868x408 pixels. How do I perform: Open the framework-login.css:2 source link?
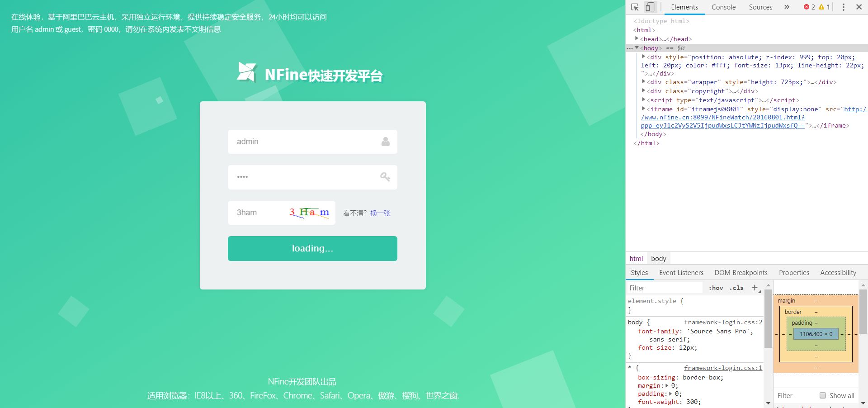(723, 322)
